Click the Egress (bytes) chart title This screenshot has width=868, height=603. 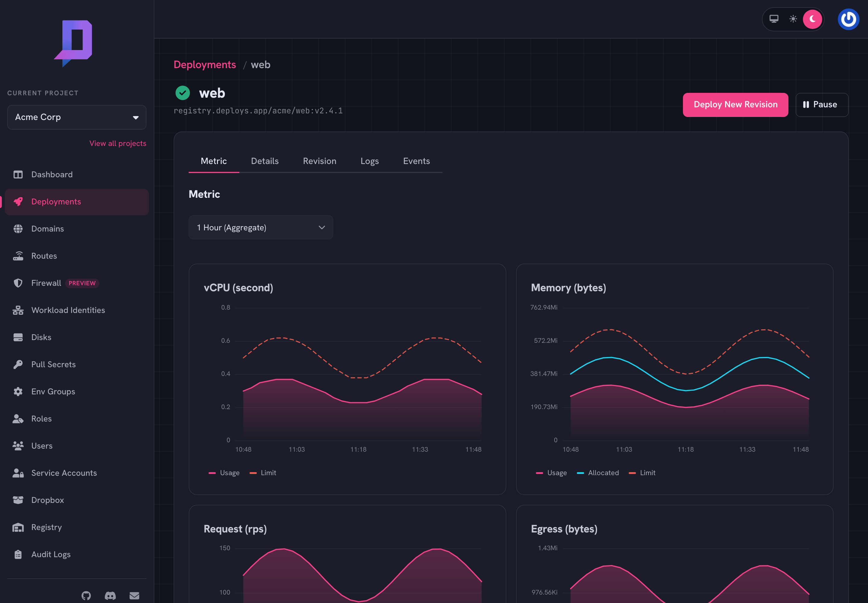[x=564, y=529]
